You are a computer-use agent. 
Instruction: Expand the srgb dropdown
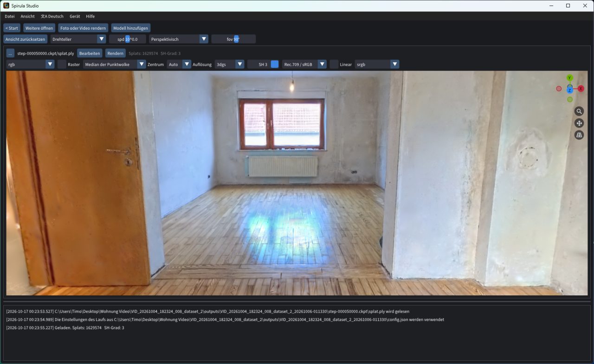pyautogui.click(x=377, y=64)
